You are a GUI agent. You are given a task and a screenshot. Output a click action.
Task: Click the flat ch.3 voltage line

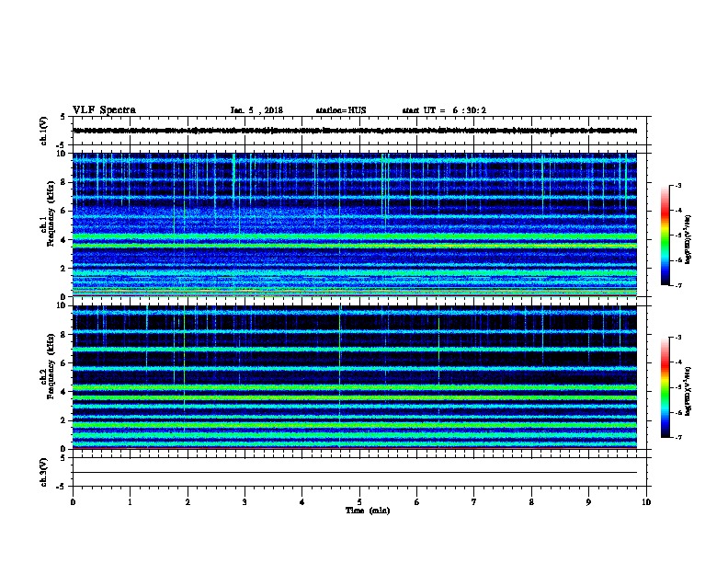(x=355, y=473)
